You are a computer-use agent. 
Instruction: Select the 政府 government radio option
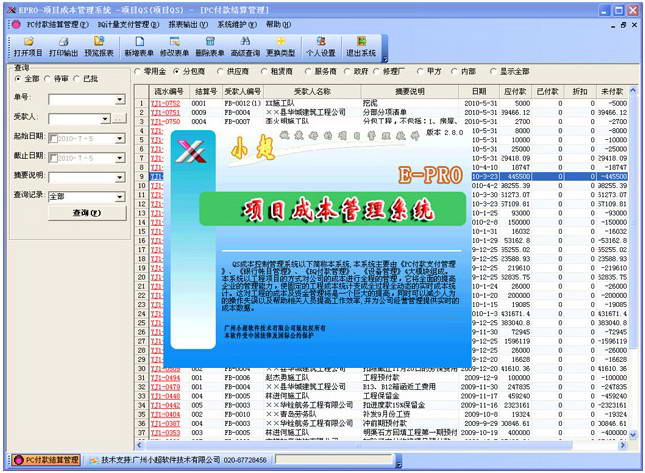point(347,71)
